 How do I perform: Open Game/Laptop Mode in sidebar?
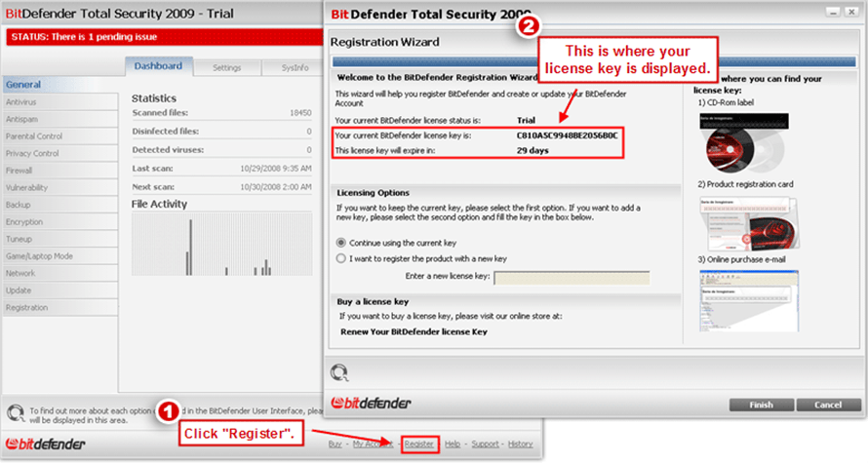(59, 256)
